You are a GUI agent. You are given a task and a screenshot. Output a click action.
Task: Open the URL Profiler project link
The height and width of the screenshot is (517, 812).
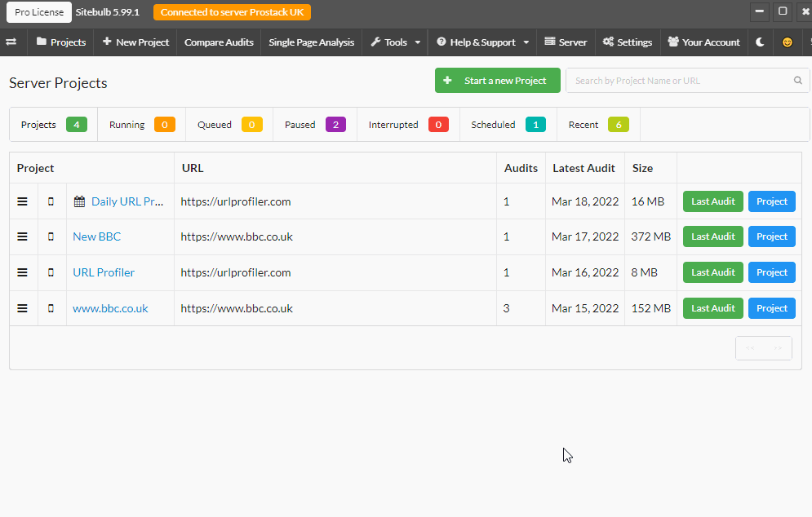(104, 272)
